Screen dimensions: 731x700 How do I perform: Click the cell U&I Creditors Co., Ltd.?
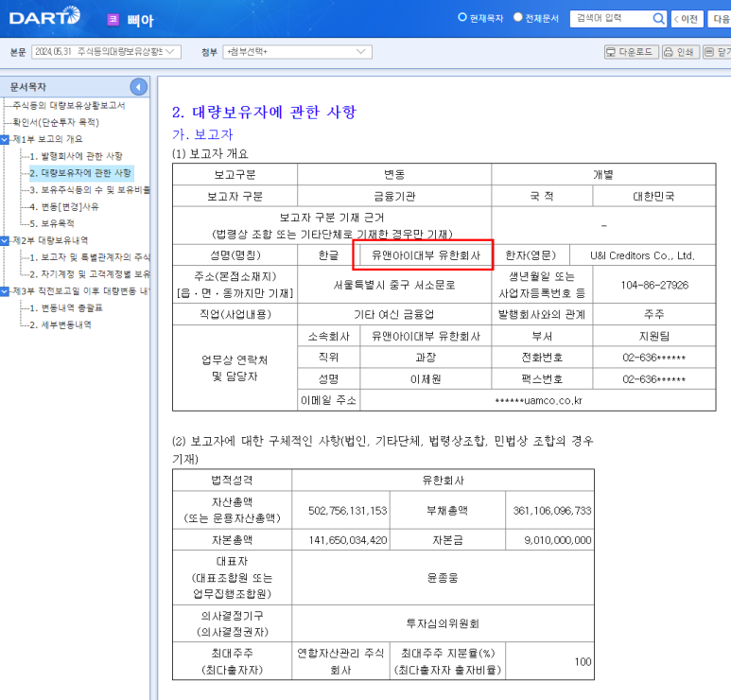[x=642, y=255]
